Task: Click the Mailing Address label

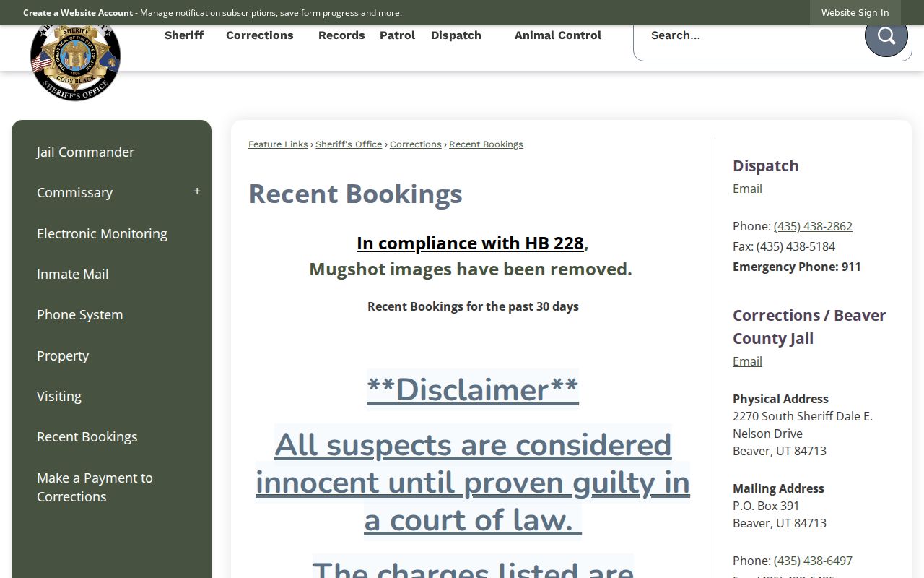Action: tap(778, 488)
